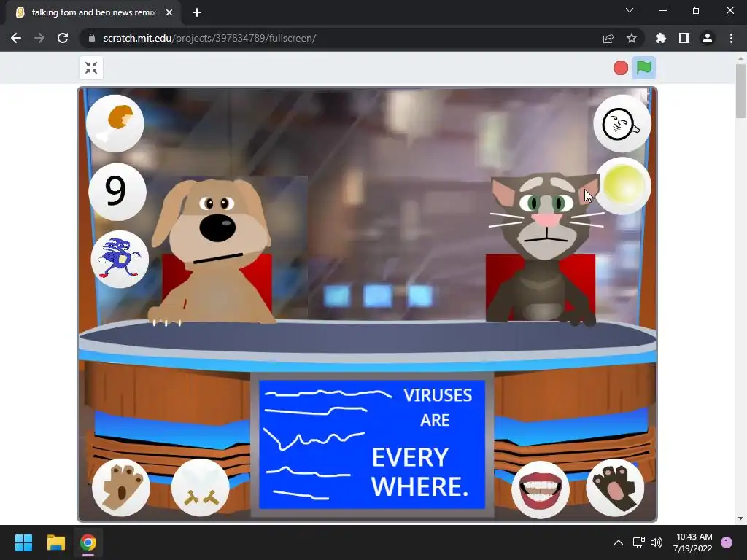Click the yellow glowing light button
747x560 pixels.
pos(622,186)
